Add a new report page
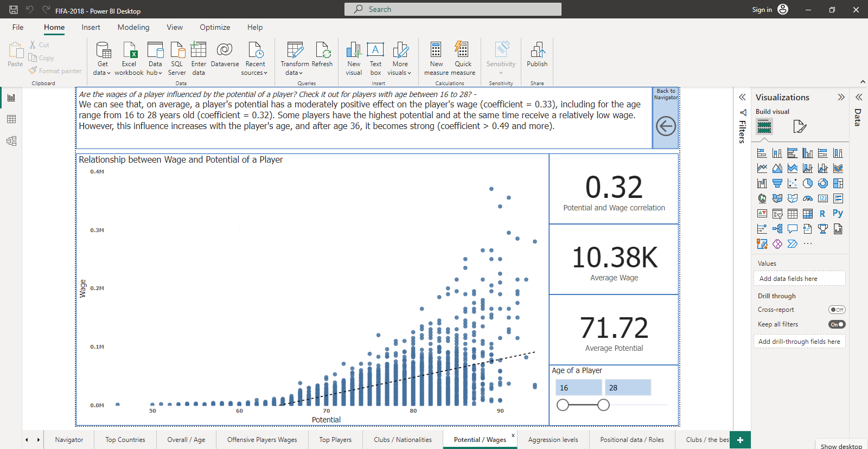868x449 pixels. 740,440
